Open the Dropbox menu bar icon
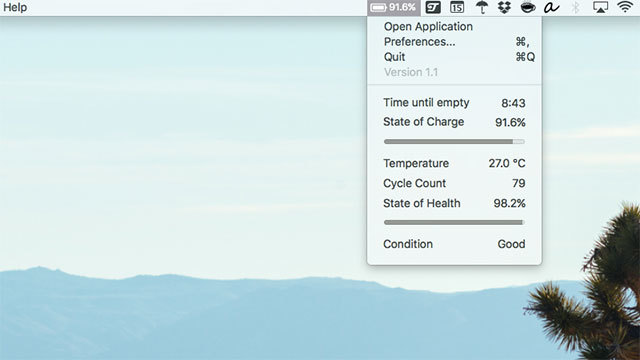 tap(504, 7)
